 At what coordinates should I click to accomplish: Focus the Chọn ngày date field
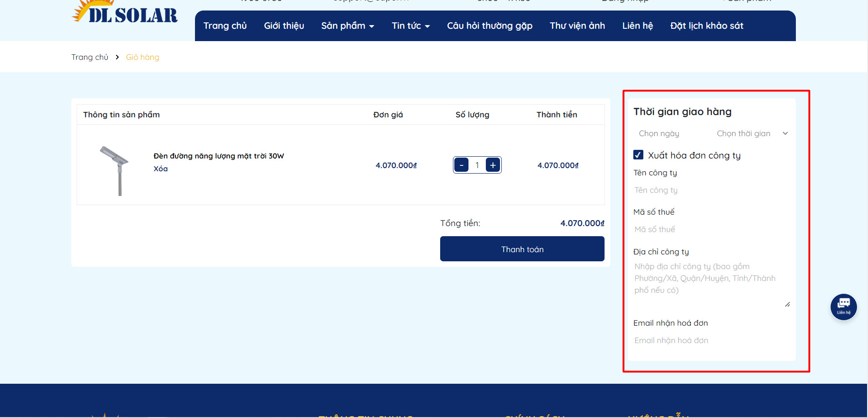point(673,133)
